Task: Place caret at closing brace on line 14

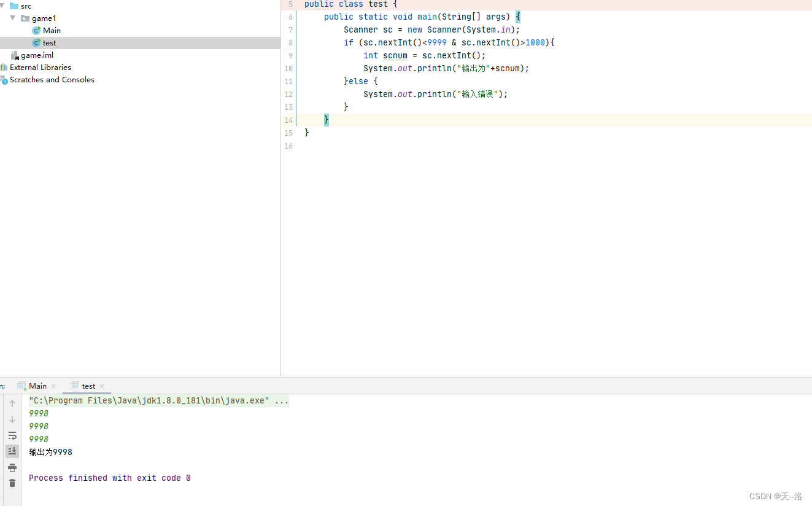Action: (327, 120)
